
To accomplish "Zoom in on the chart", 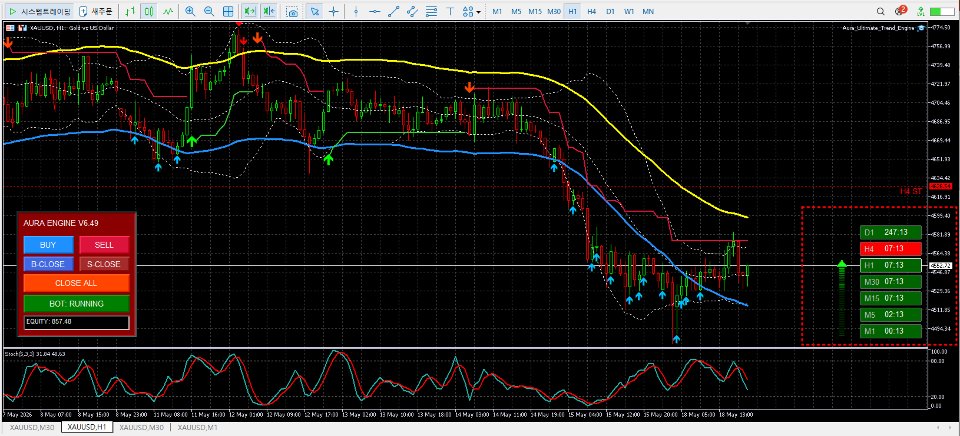I will pyautogui.click(x=190, y=11).
